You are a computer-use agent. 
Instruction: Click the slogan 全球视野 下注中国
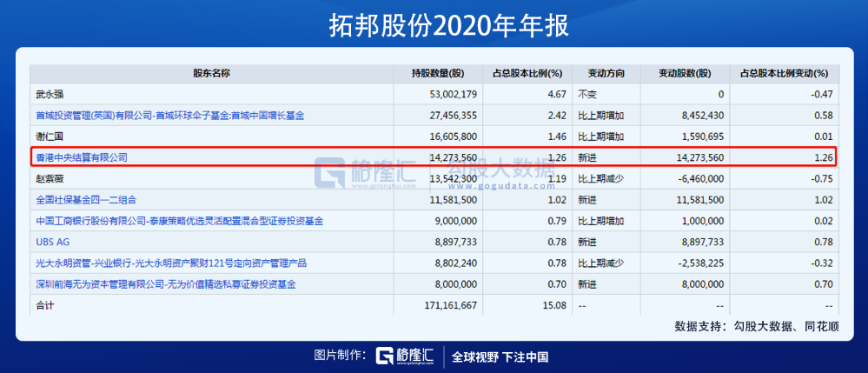click(x=500, y=356)
